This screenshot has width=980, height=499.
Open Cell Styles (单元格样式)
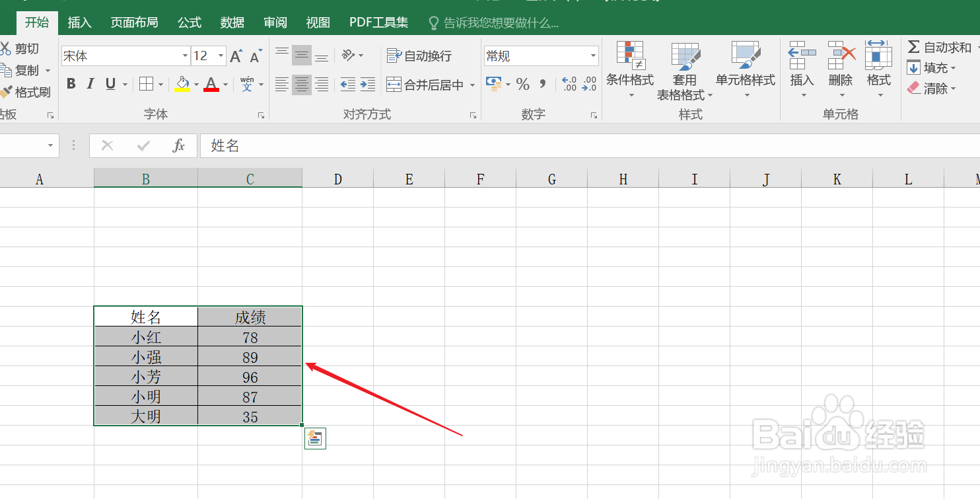(x=746, y=69)
